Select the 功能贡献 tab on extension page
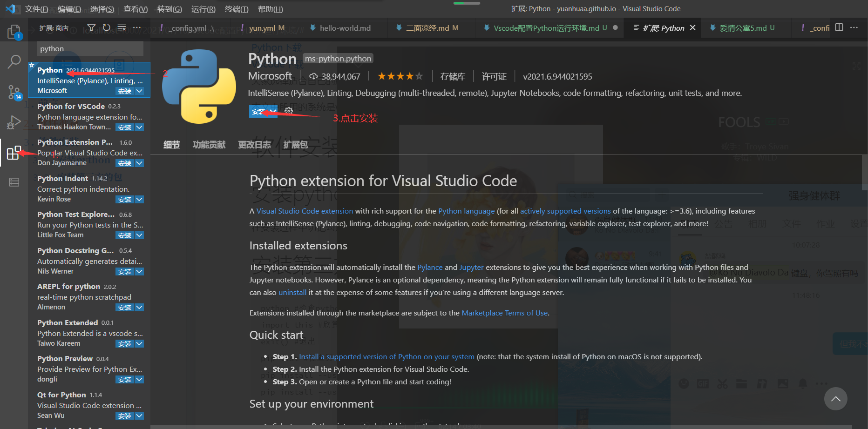 [x=209, y=145]
